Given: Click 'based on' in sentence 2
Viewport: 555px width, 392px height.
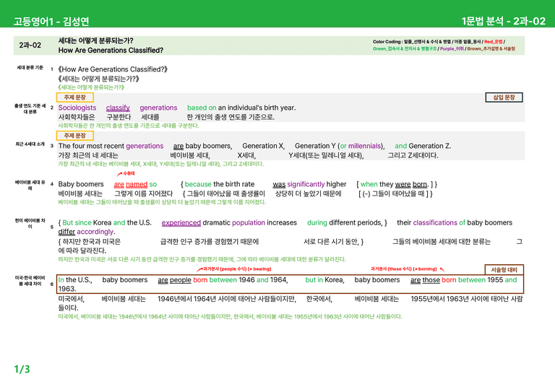Looking at the screenshot, I should [x=202, y=108].
